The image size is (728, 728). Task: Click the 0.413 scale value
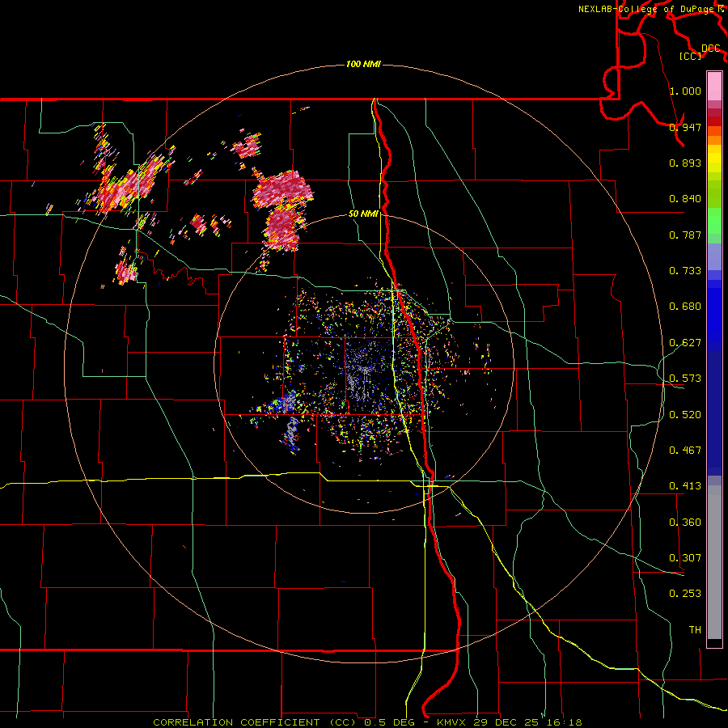685,486
